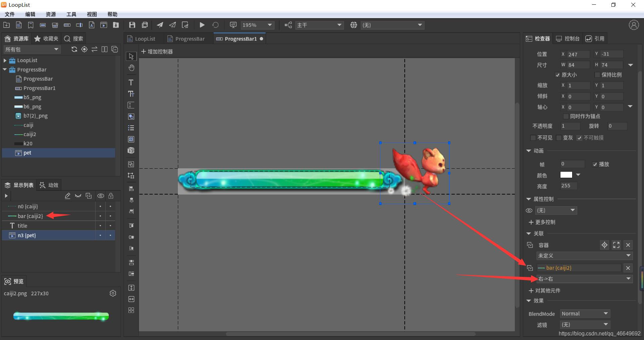Open the (无) language dropdown in toolbar
The image size is (644, 340).
[x=392, y=25]
